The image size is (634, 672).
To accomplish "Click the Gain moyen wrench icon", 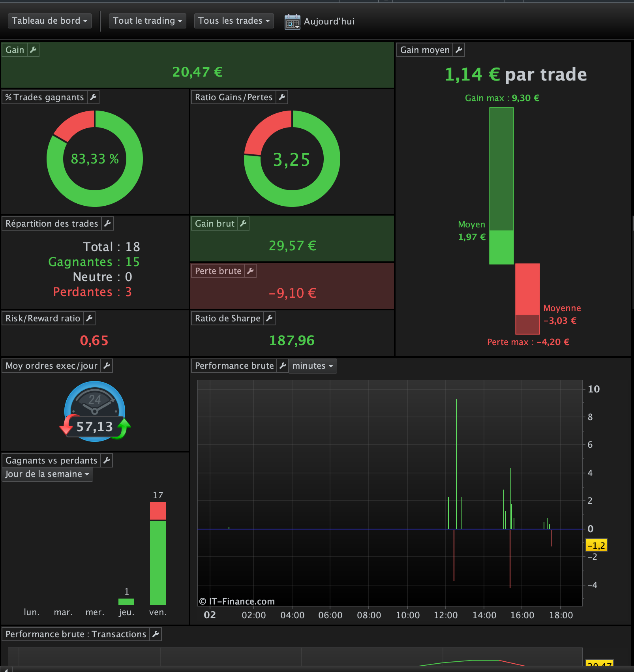I will point(459,50).
